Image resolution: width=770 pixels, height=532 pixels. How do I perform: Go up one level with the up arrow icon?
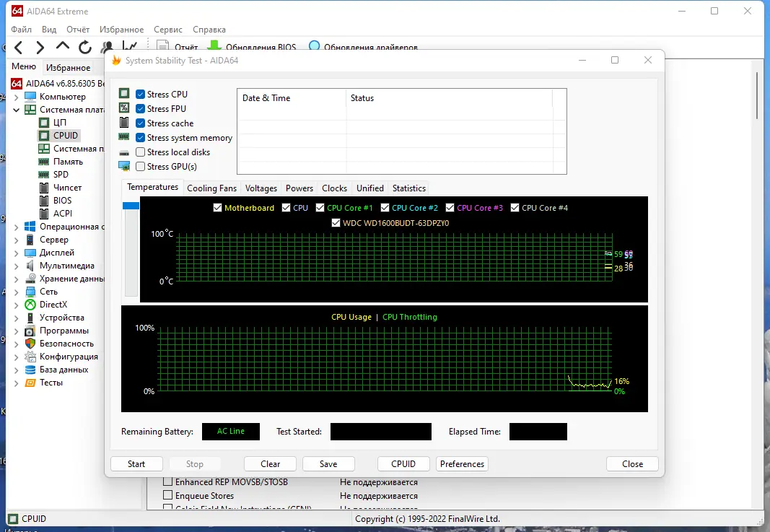click(62, 47)
